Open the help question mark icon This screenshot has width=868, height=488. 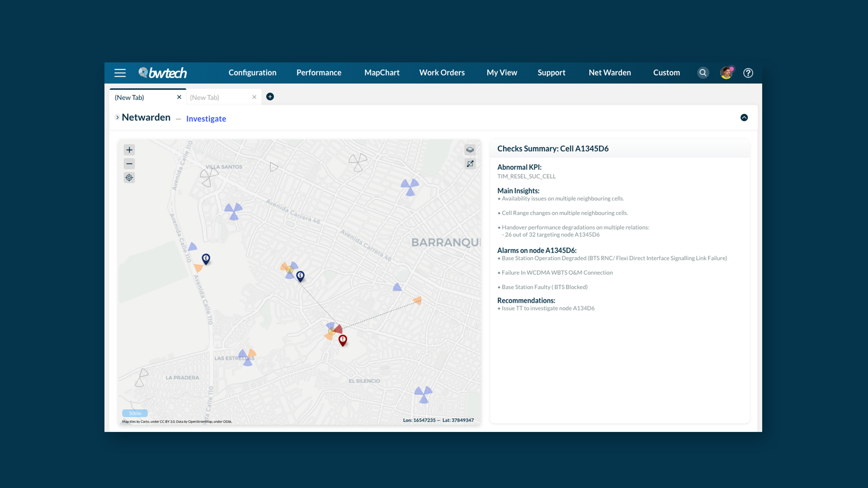pyautogui.click(x=748, y=73)
